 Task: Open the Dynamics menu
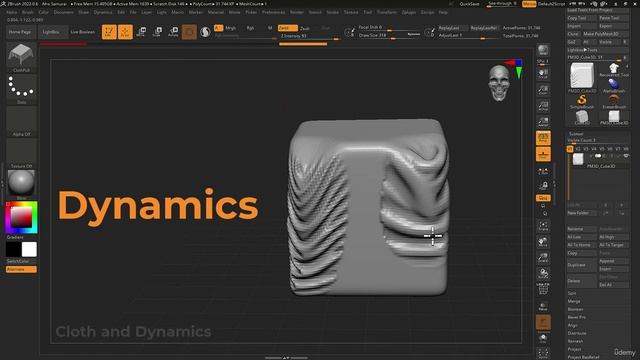click(103, 12)
